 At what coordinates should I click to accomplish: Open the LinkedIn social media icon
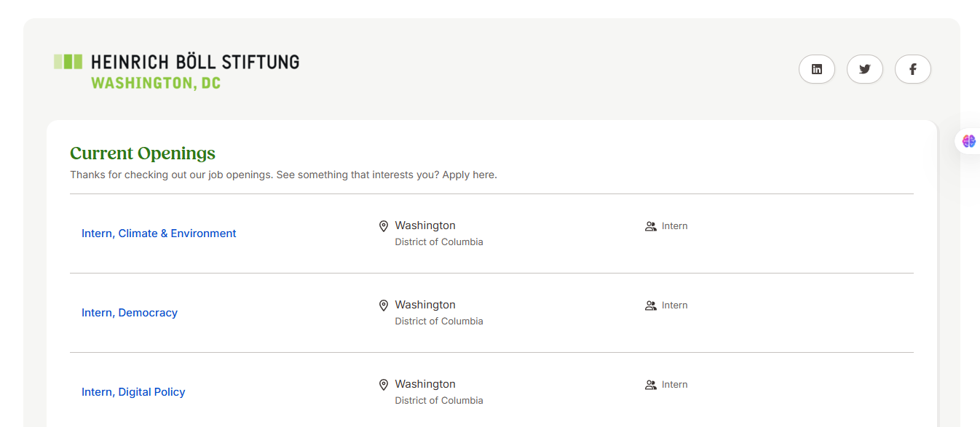[817, 69]
